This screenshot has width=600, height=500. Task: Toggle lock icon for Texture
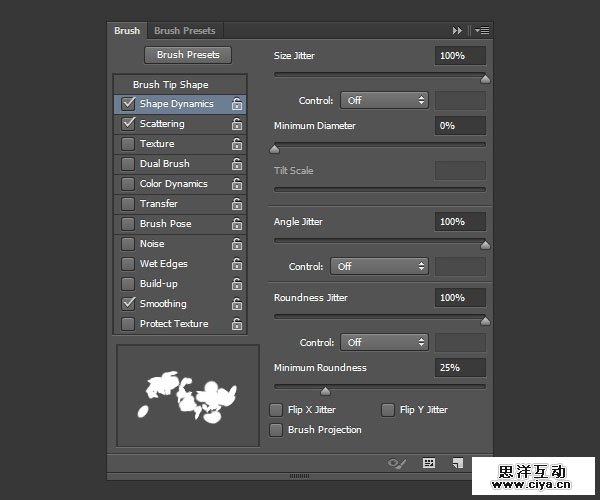click(x=237, y=144)
